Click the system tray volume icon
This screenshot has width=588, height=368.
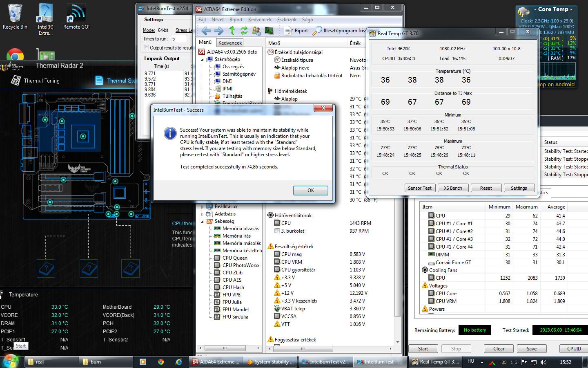[543, 362]
